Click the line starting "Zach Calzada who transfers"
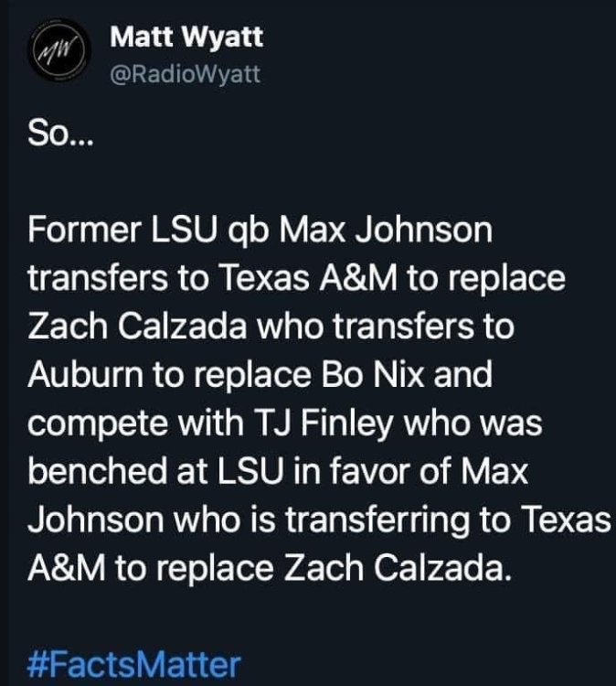 click(x=271, y=327)
